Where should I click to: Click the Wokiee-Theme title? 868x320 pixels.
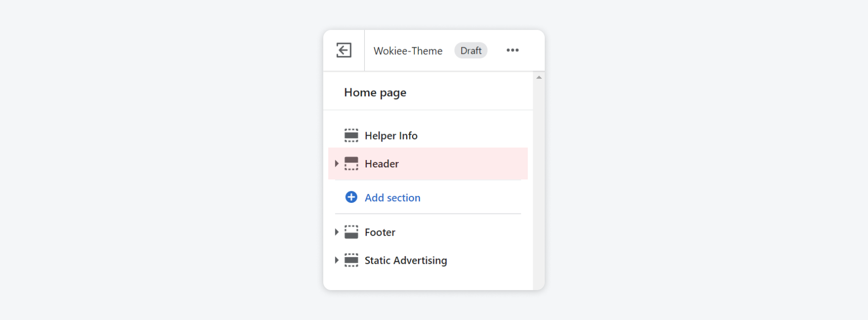pos(408,51)
